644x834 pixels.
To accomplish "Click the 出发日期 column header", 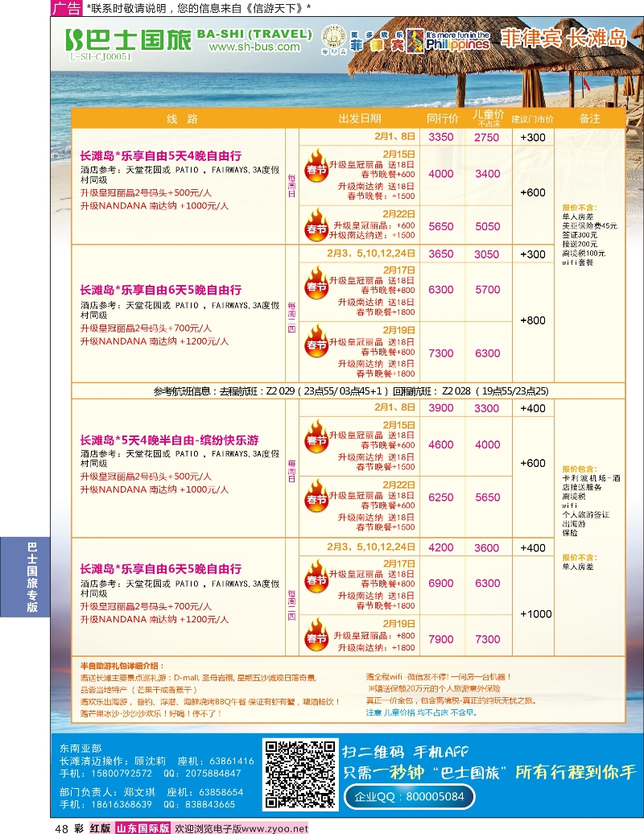I will click(x=360, y=118).
